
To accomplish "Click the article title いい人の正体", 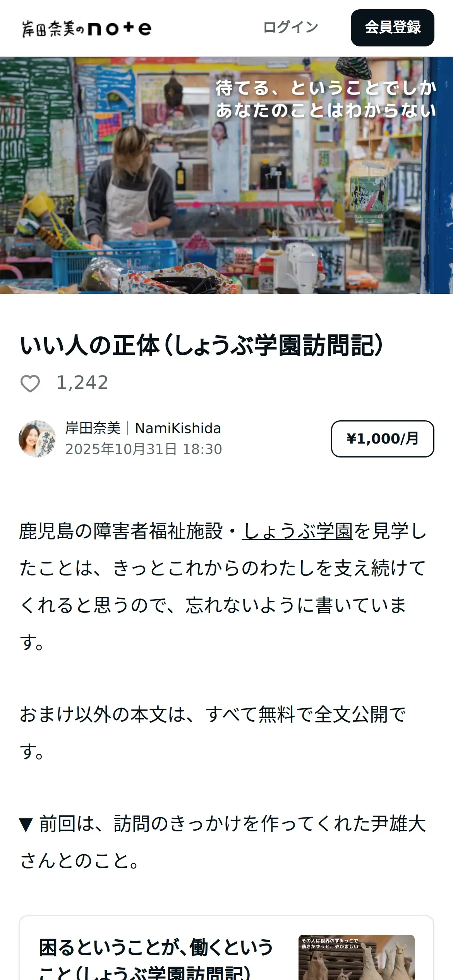I will tap(201, 345).
